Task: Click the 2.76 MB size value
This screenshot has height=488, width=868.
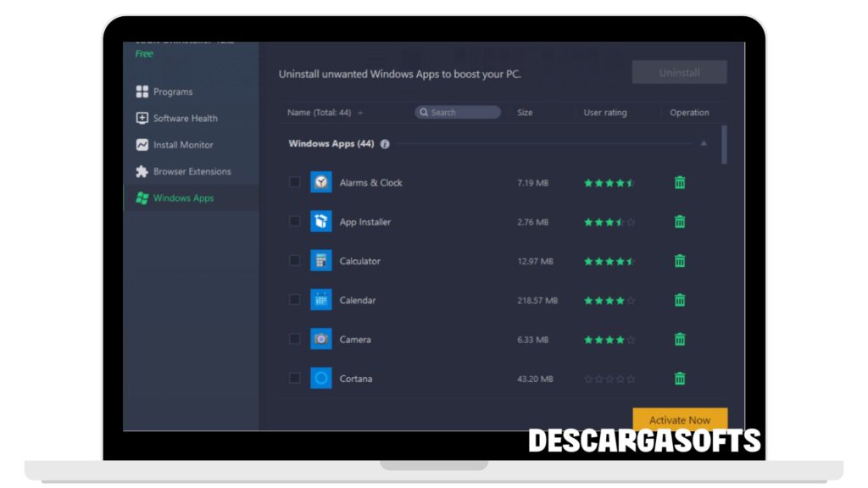Action: [x=532, y=222]
